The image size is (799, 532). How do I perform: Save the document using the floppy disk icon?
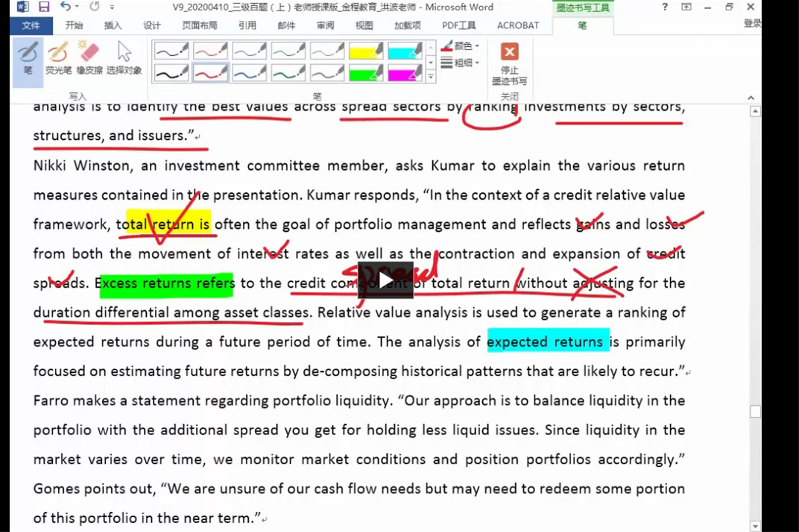tap(44, 7)
